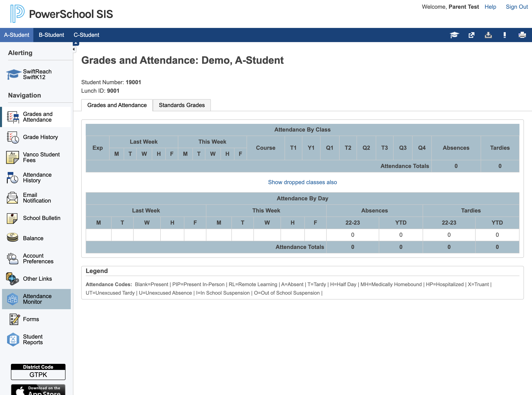Click the Download on the App Store badge

click(38, 390)
